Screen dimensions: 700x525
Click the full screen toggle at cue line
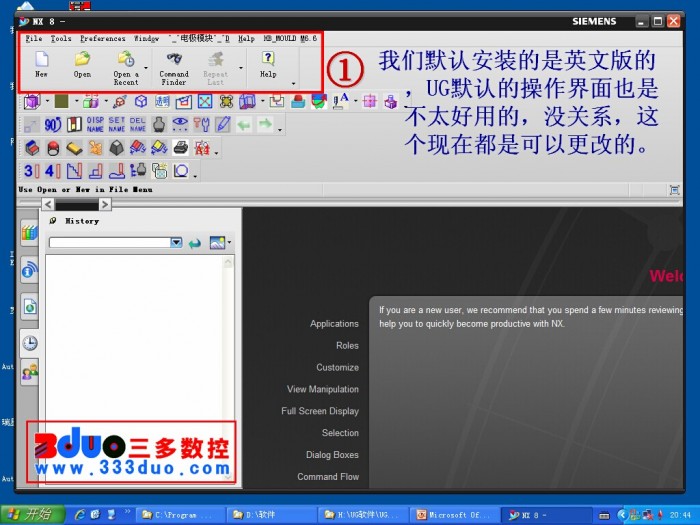click(x=675, y=190)
